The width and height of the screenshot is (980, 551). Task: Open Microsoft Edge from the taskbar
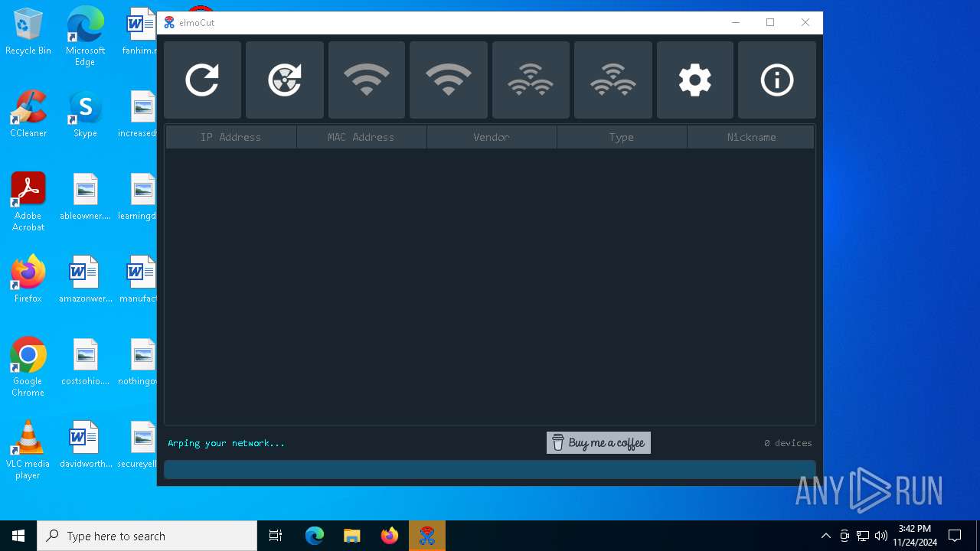coord(315,536)
